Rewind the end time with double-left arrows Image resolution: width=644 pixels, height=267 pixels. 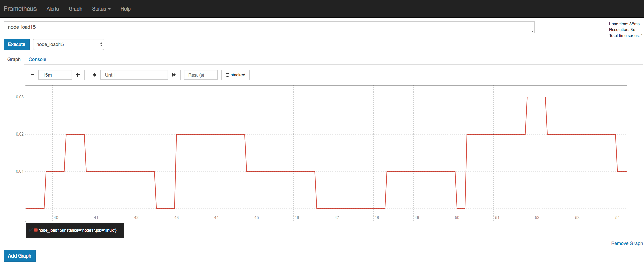(94, 75)
